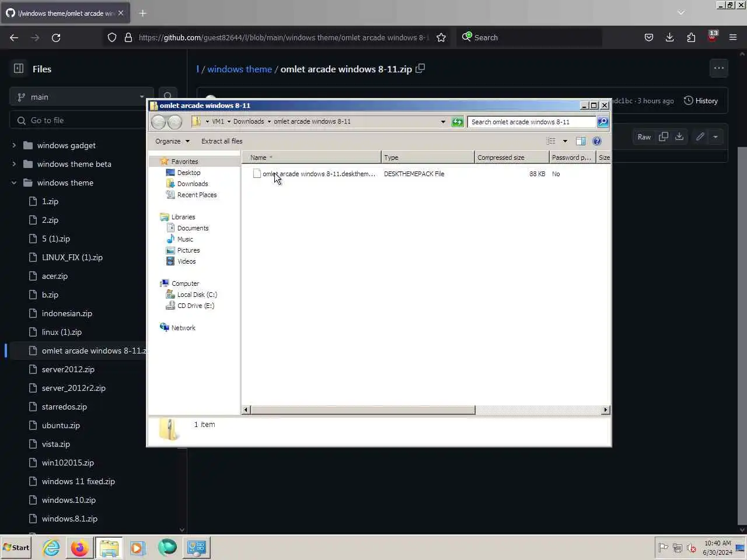This screenshot has height=560, width=747.
Task: Open Explorer address bar history dropdown
Action: pyautogui.click(x=443, y=122)
